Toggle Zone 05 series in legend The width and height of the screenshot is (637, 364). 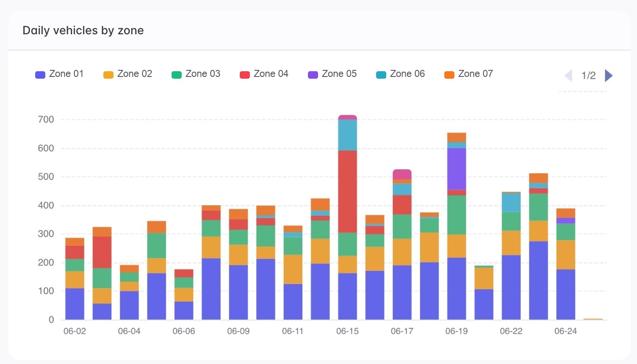(x=332, y=74)
